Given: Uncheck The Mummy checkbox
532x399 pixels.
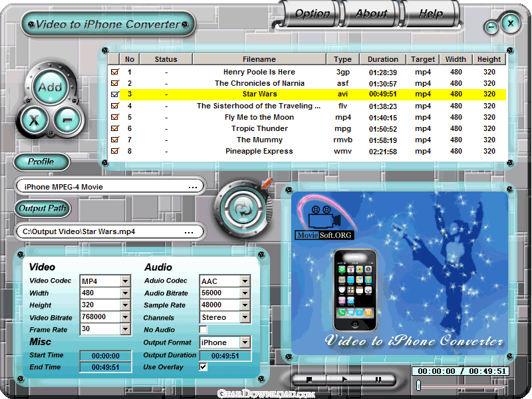Looking at the screenshot, I should point(115,140).
